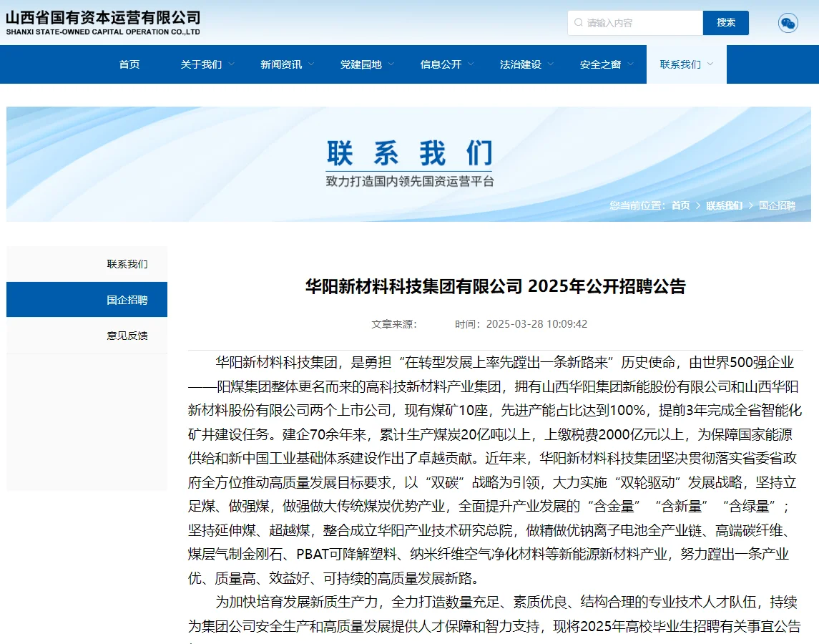Go to 首页 in the breadcrumb
Viewport: 819px width, 644px height.
click(680, 205)
